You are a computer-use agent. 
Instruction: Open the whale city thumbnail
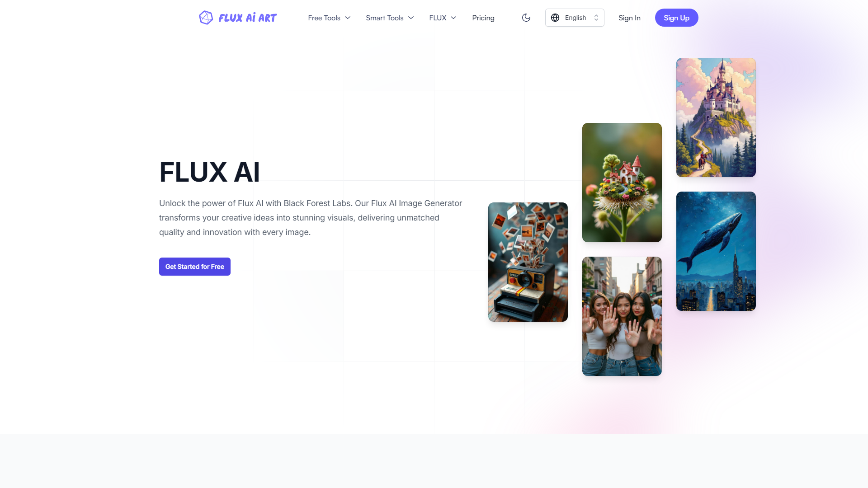[x=715, y=251]
